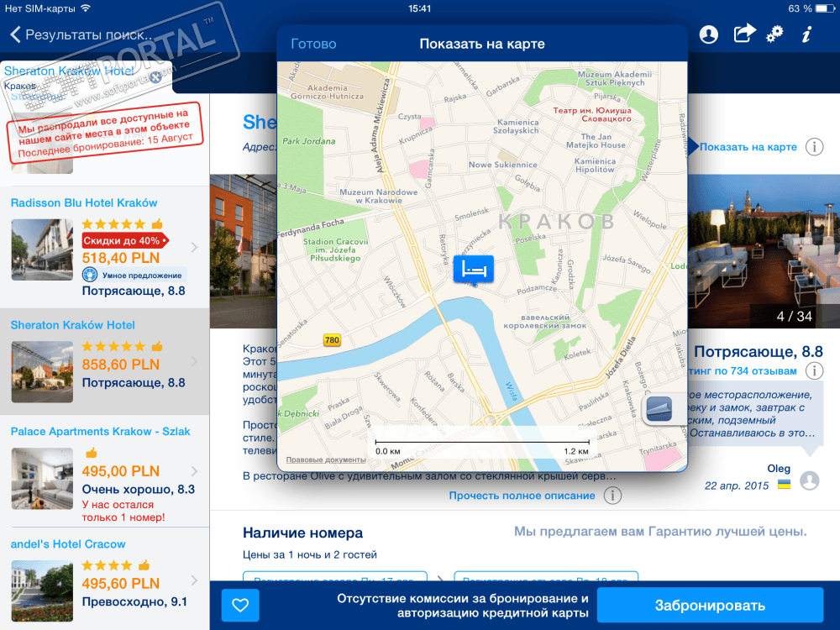The width and height of the screenshot is (840, 630).
Task: Tap reviewer Oleg avatar icon
Action: [x=810, y=480]
